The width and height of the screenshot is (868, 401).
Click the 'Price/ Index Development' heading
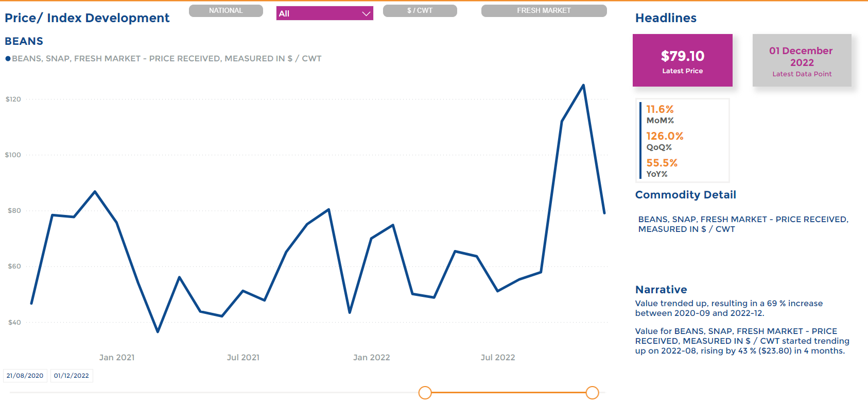(x=87, y=18)
